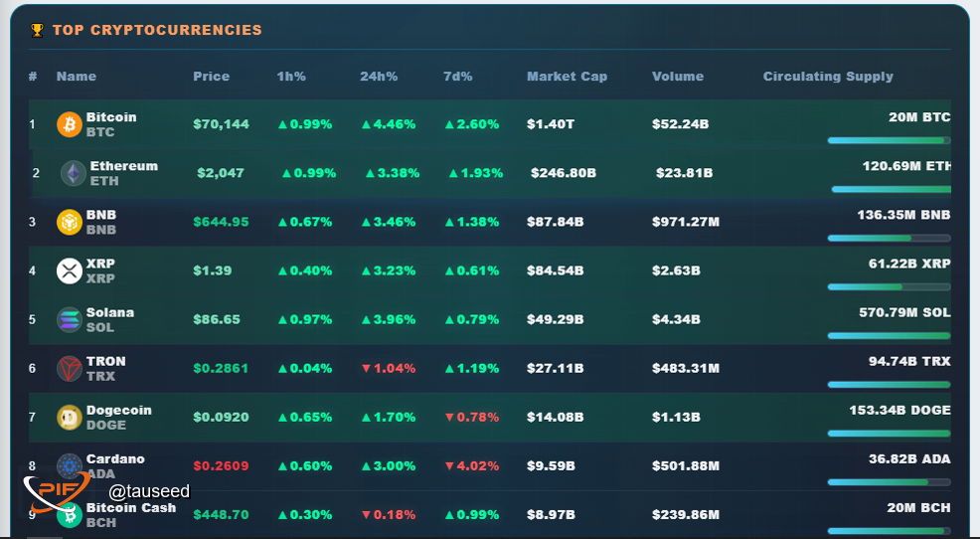Click BNB price $644.95
Screen dimensions: 980x539
point(222,222)
